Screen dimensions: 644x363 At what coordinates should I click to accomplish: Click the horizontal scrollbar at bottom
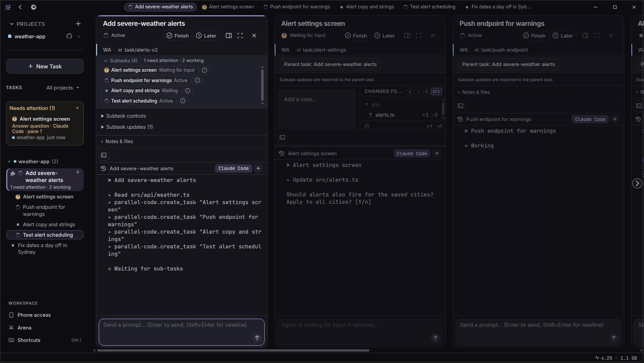coord(233,351)
